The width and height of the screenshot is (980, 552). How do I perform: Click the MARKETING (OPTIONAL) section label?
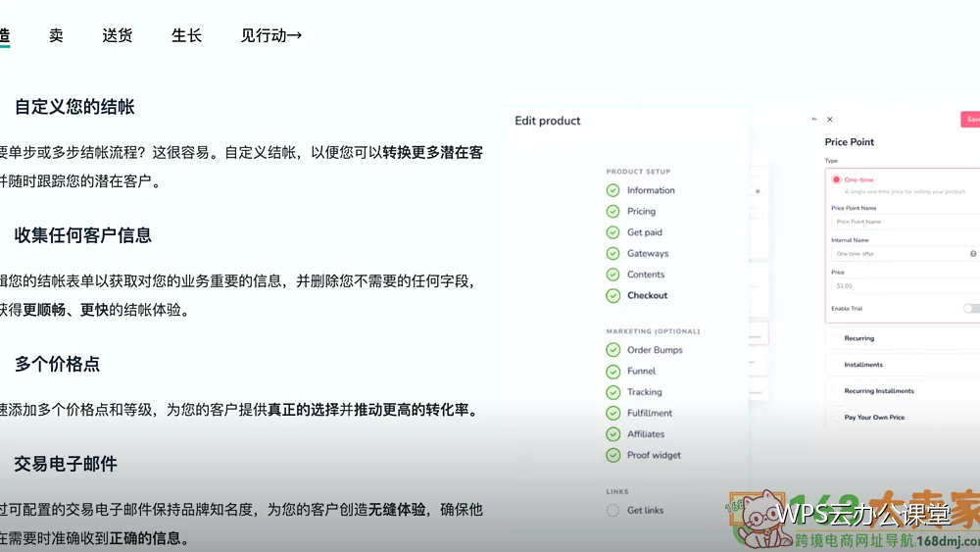[653, 331]
